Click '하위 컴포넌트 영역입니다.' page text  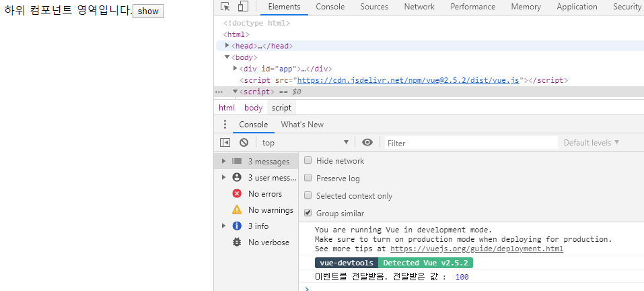[68, 11]
